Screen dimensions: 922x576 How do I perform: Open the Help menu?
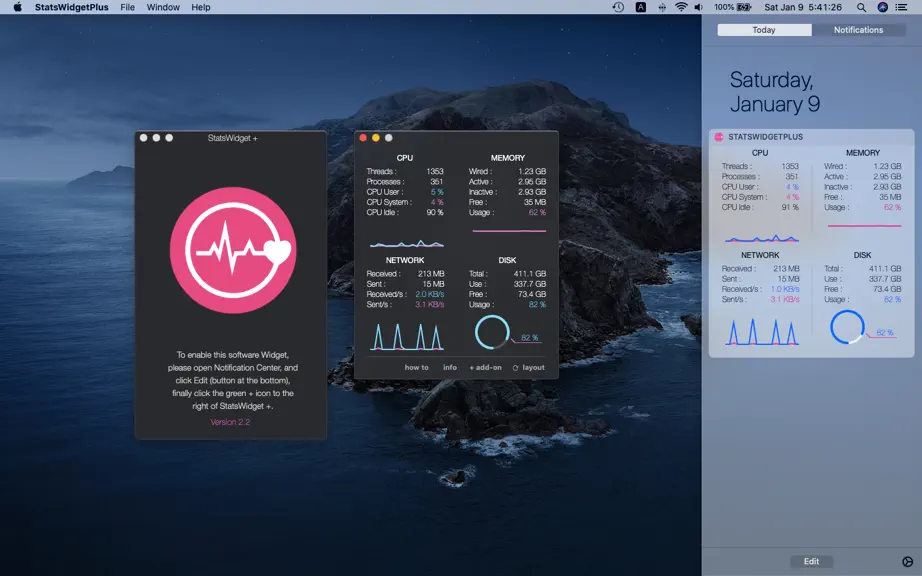(201, 7)
